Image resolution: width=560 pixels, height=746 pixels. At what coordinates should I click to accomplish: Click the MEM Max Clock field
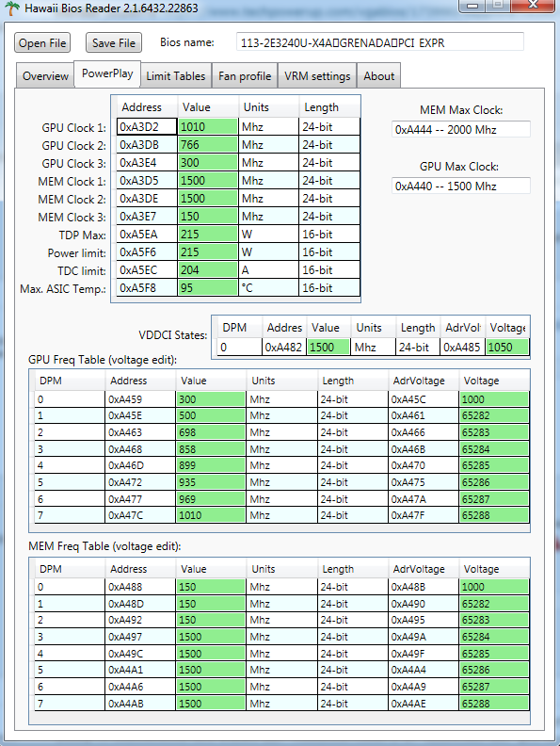click(460, 129)
